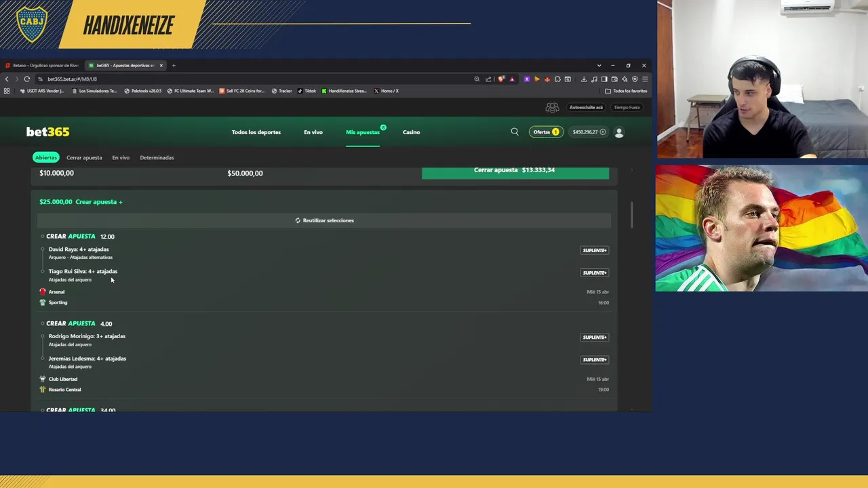Click Reutilizar selecciones button
868x488 pixels.
[x=324, y=220]
